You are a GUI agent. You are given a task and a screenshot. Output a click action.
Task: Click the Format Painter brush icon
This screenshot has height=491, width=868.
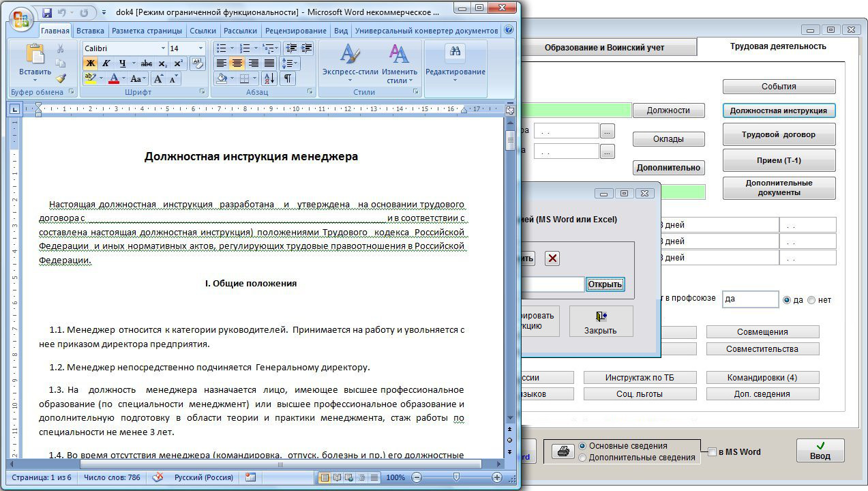tap(61, 78)
